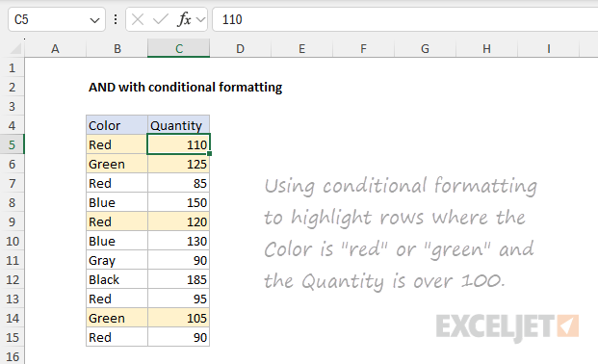The width and height of the screenshot is (598, 364).
Task: Click the 'Color' header cell
Action: [x=117, y=125]
